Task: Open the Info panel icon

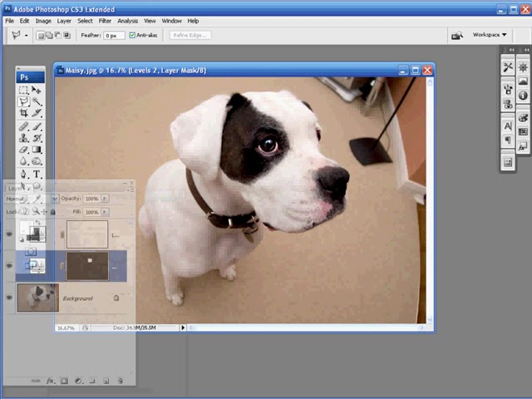Action: click(x=523, y=96)
